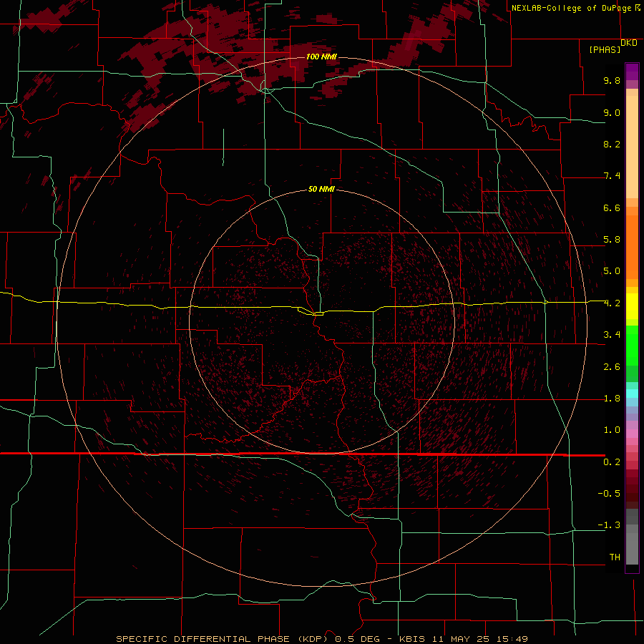The image size is (644, 644).
Task: Click the -1.3 value on the scale
Action: (x=609, y=525)
